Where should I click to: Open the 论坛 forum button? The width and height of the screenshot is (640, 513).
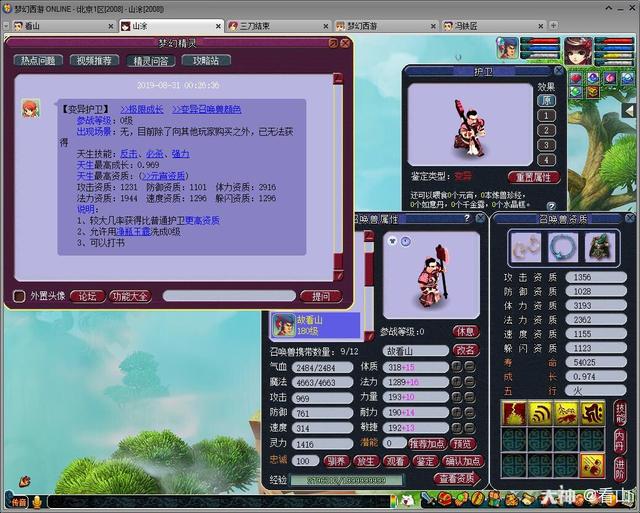coord(87,296)
